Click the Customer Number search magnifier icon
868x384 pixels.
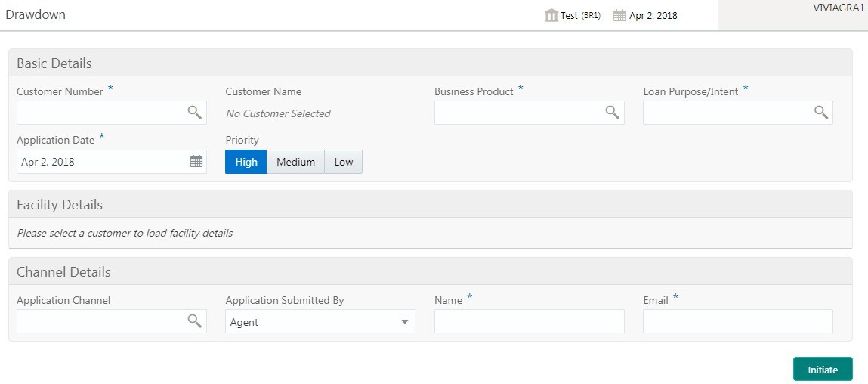(194, 113)
